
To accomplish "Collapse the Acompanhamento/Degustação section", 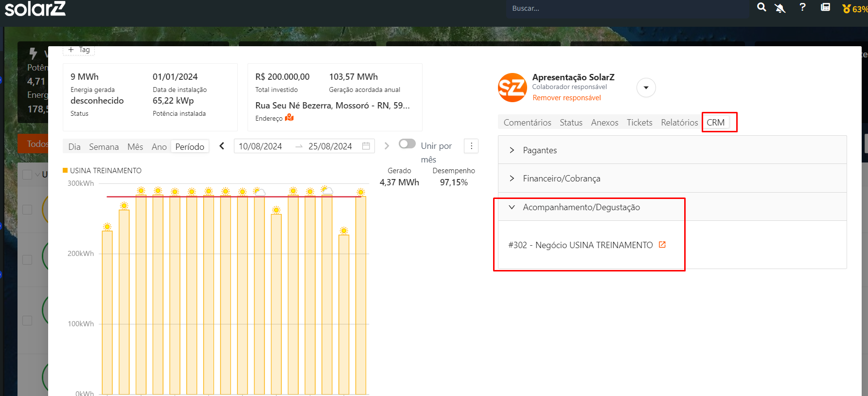I will pos(581,207).
